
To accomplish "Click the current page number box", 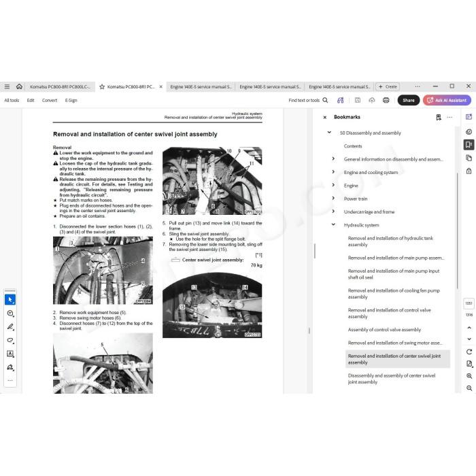I will [x=469, y=303].
